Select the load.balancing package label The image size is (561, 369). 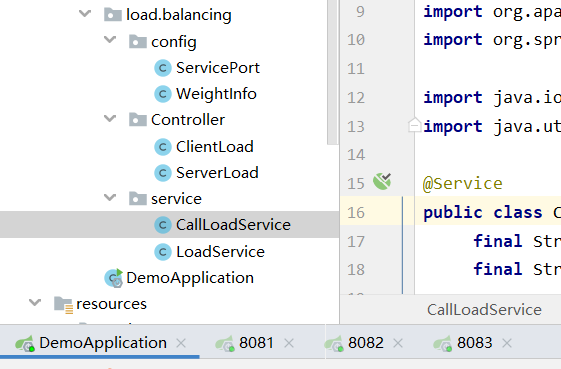pyautogui.click(x=179, y=15)
